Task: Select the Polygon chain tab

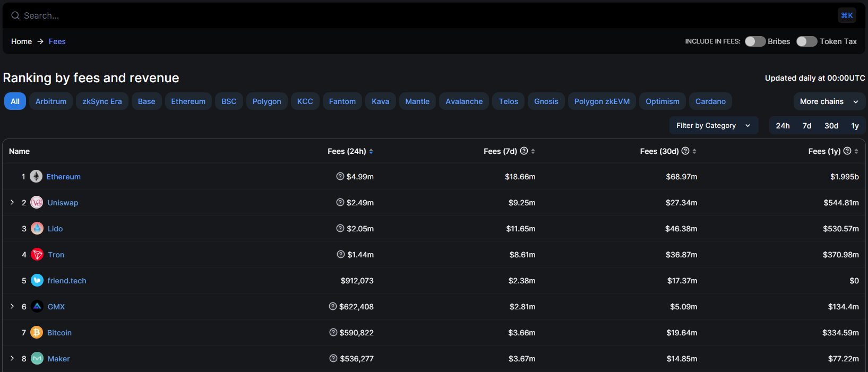Action: coord(267,101)
